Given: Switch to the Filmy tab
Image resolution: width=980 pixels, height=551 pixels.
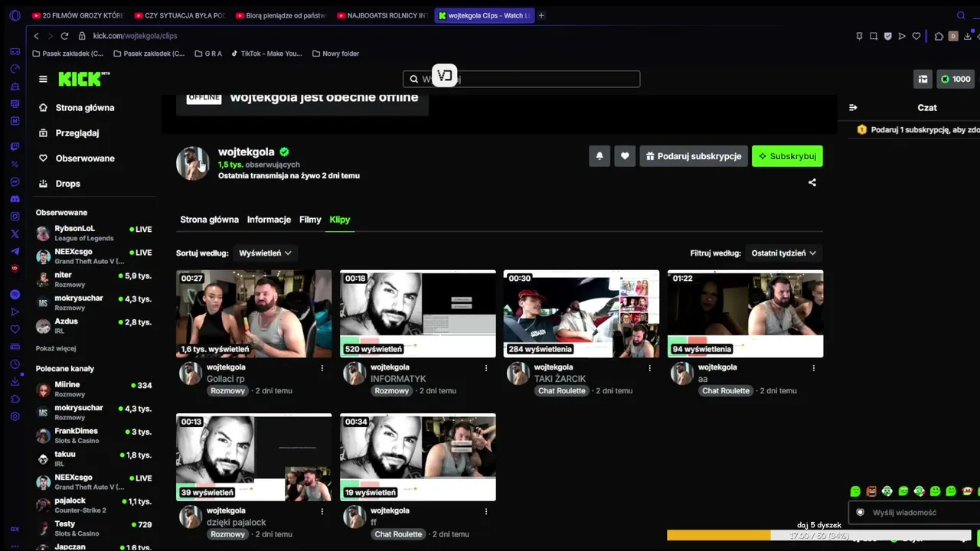Looking at the screenshot, I should [x=310, y=220].
